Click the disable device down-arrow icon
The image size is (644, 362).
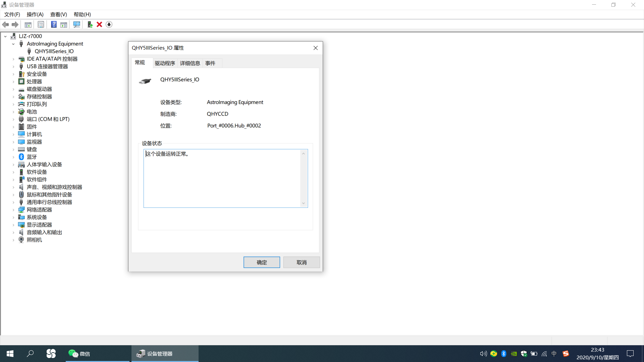(x=109, y=24)
